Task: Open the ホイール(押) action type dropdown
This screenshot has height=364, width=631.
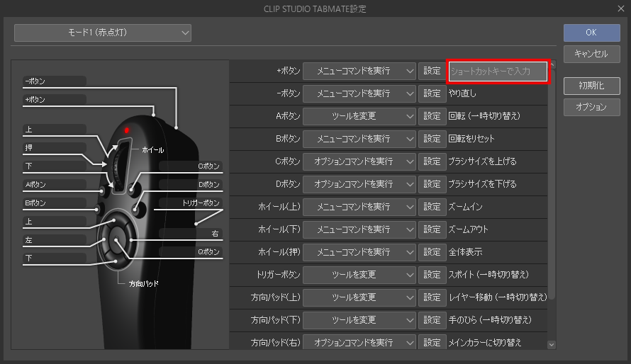Action: click(x=359, y=252)
